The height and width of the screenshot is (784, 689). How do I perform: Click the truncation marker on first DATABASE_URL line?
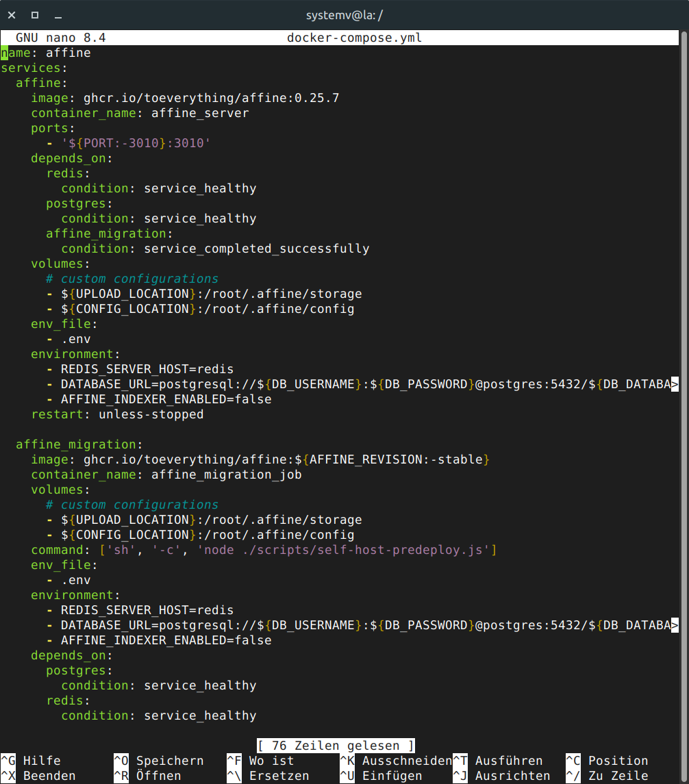point(675,384)
